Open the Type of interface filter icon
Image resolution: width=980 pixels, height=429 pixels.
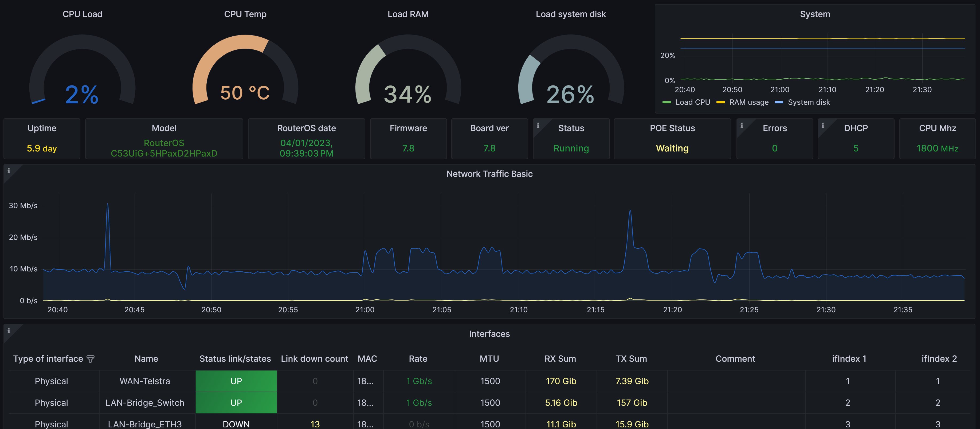[91, 359]
